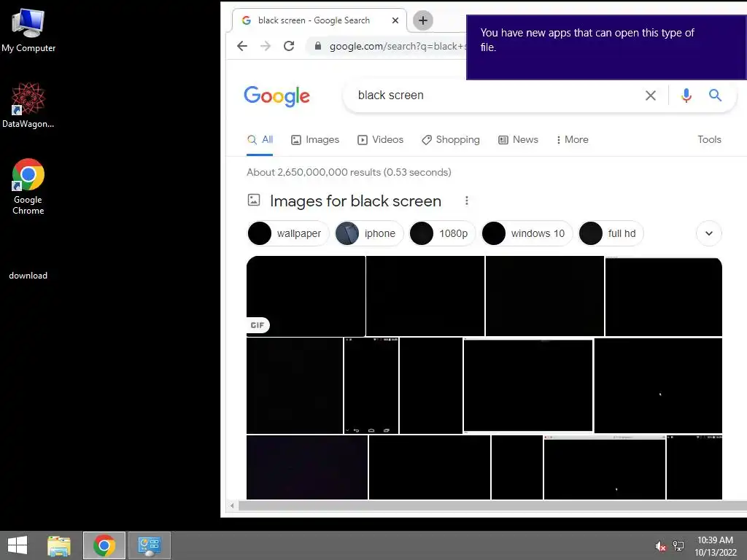Filter images by windows 10 chip
Viewport: 747px width, 560px height.
(x=527, y=233)
